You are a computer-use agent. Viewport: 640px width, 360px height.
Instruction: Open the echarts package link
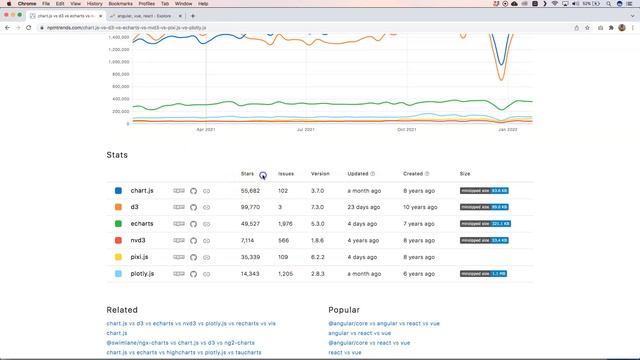tap(142, 224)
